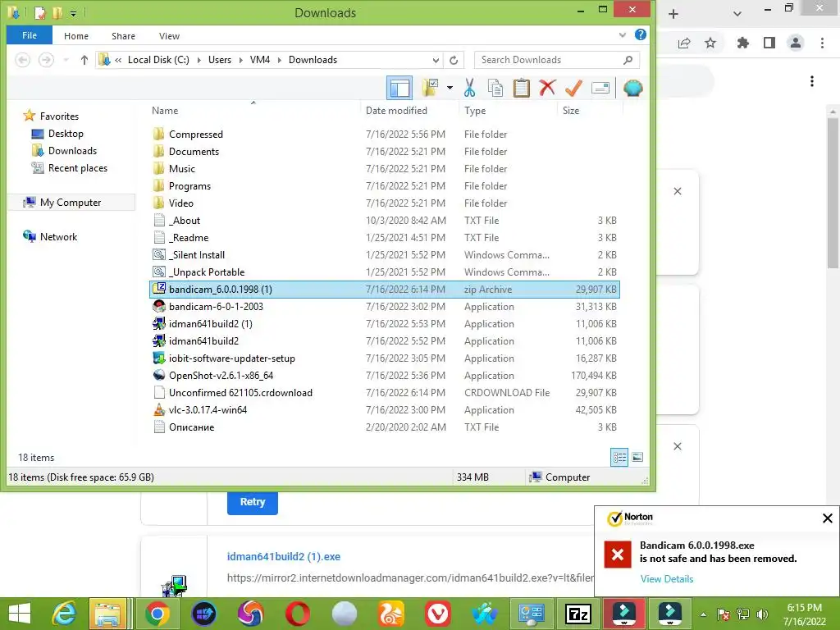Click the email/send envelope toolbar icon
The width and height of the screenshot is (840, 630).
pos(600,88)
